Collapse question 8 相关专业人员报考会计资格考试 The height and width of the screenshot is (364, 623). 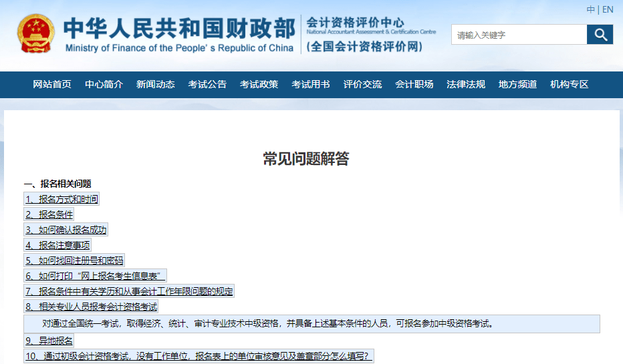(91, 307)
